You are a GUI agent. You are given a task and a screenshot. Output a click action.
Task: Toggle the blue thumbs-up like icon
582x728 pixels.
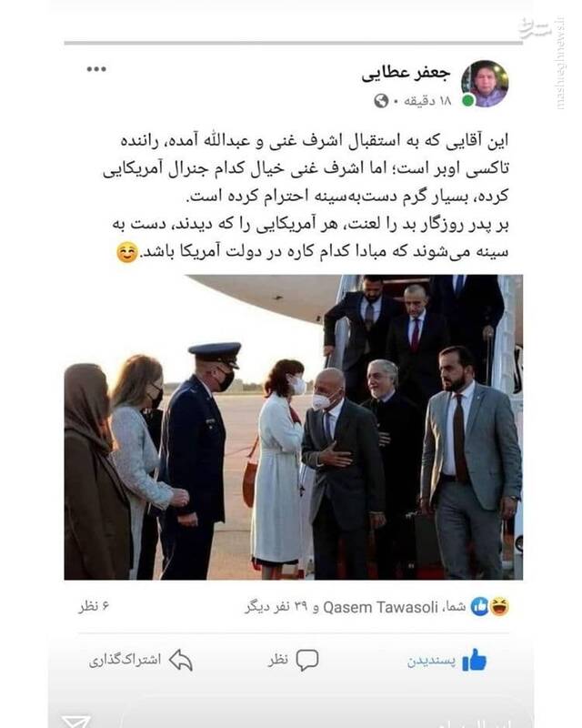pos(474,660)
